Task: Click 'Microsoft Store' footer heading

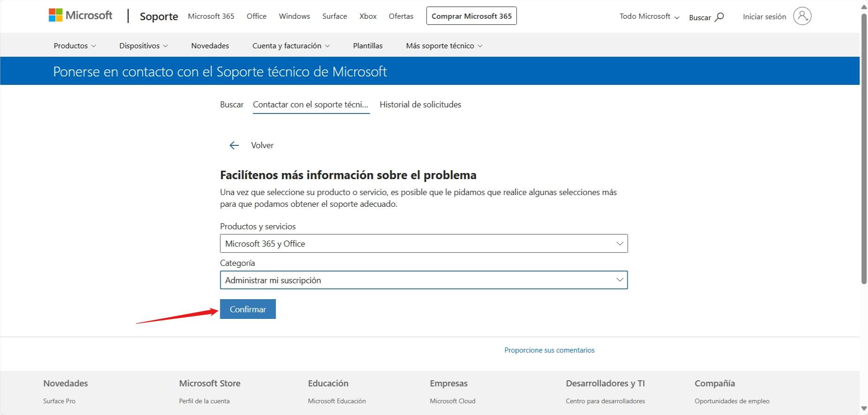Action: coord(210,383)
